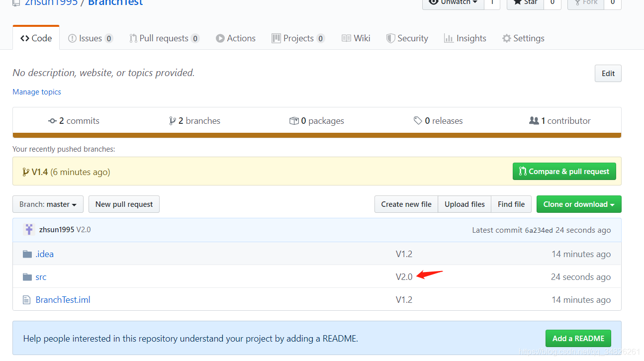View the 2 branches list

click(x=194, y=121)
